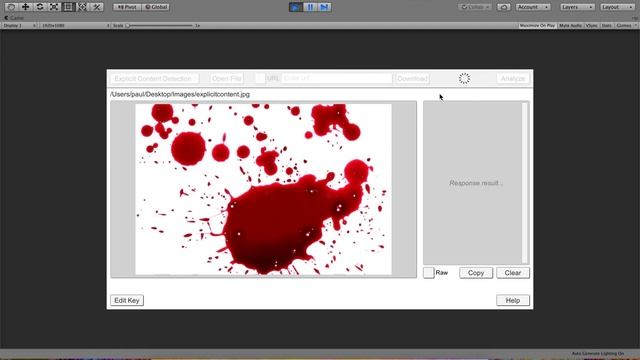Select the Hand tool in toolbar
The height and width of the screenshot is (360, 640).
(11, 7)
